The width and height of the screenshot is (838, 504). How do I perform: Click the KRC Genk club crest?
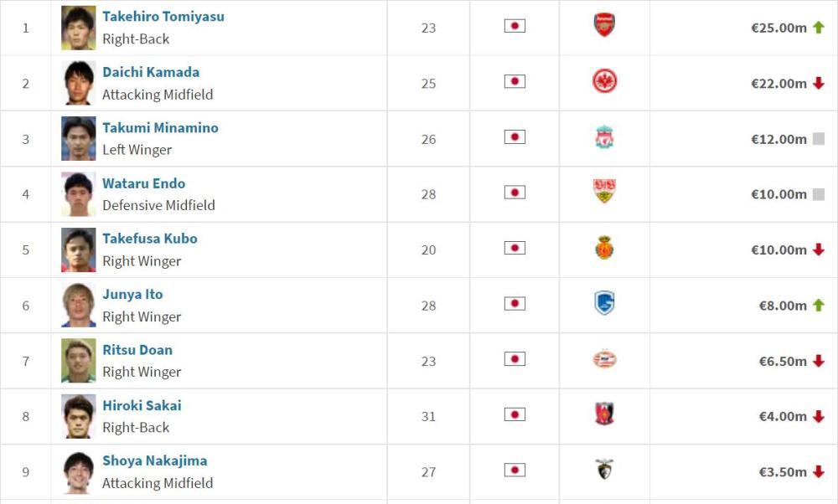tap(604, 303)
